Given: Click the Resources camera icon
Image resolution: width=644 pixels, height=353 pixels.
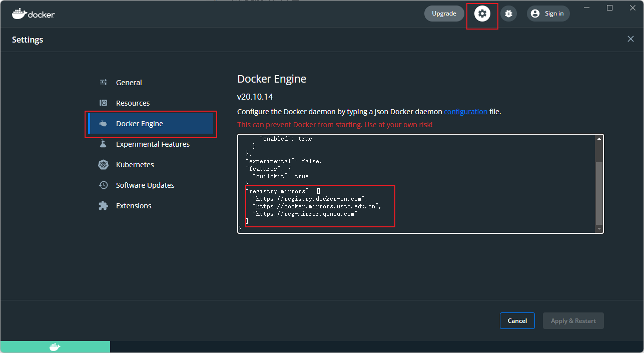Looking at the screenshot, I should [x=103, y=103].
